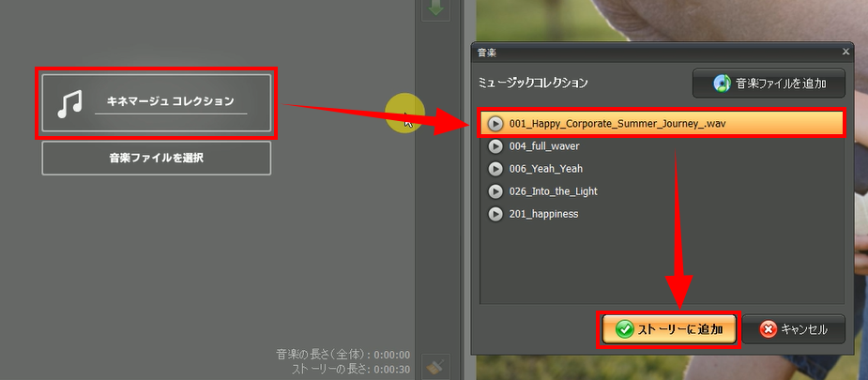Click the green down arrow icon
The image size is (868, 380).
point(437,9)
